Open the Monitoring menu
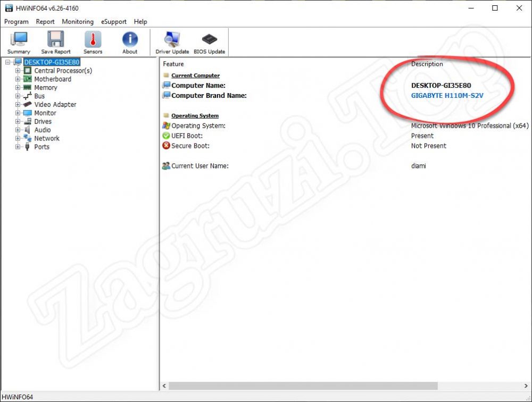 pos(78,22)
